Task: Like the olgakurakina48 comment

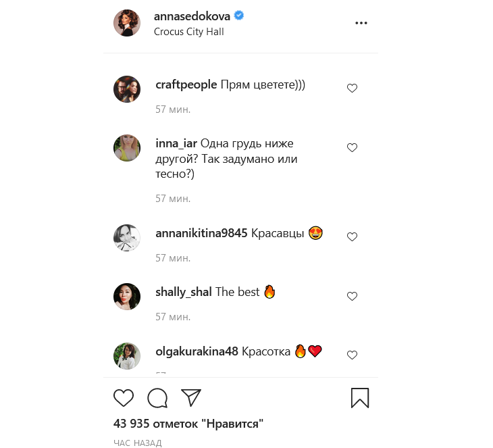Action: coord(352,355)
